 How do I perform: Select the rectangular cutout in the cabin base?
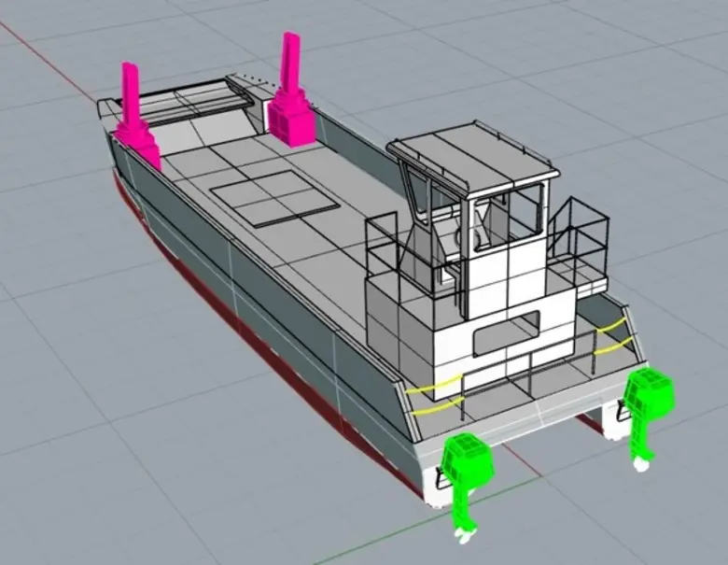(x=506, y=334)
